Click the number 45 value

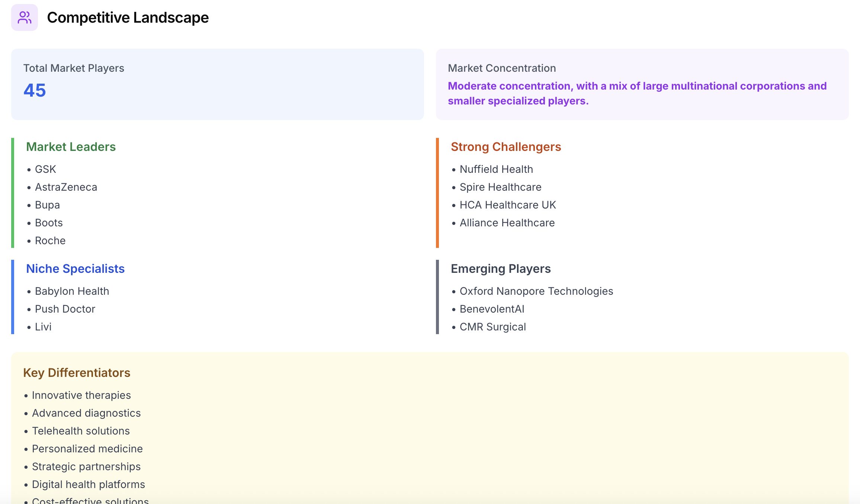click(35, 90)
